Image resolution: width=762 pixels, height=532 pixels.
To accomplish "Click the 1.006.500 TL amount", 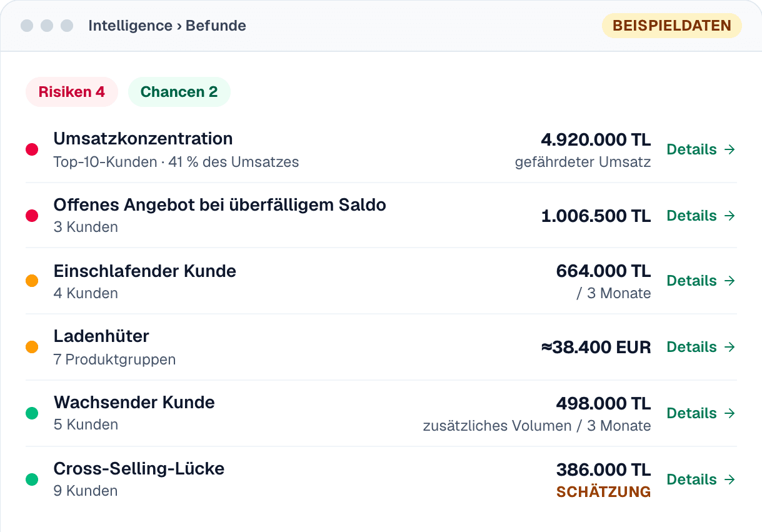I will coord(596,216).
